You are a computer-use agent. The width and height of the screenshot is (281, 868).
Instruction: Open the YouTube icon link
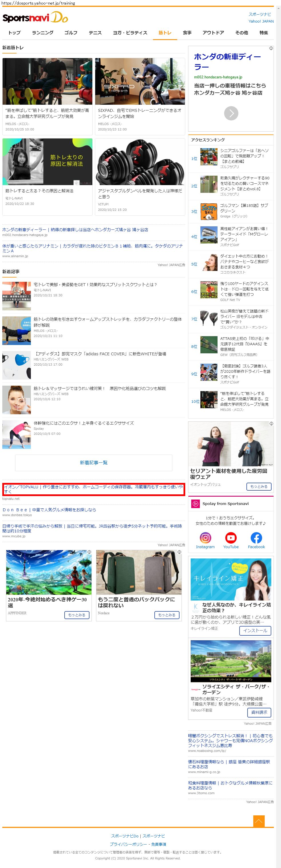pyautogui.click(x=231, y=538)
